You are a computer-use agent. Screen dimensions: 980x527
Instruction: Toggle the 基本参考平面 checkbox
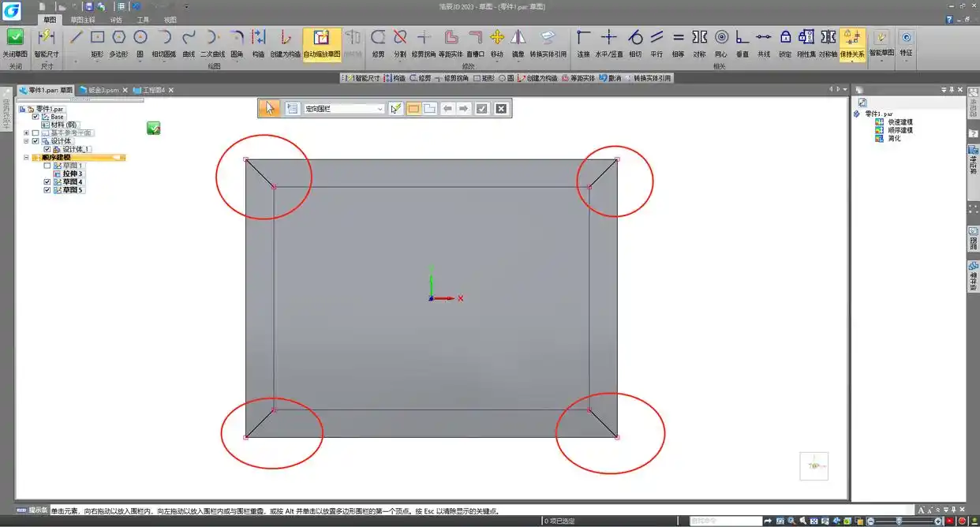coord(35,133)
